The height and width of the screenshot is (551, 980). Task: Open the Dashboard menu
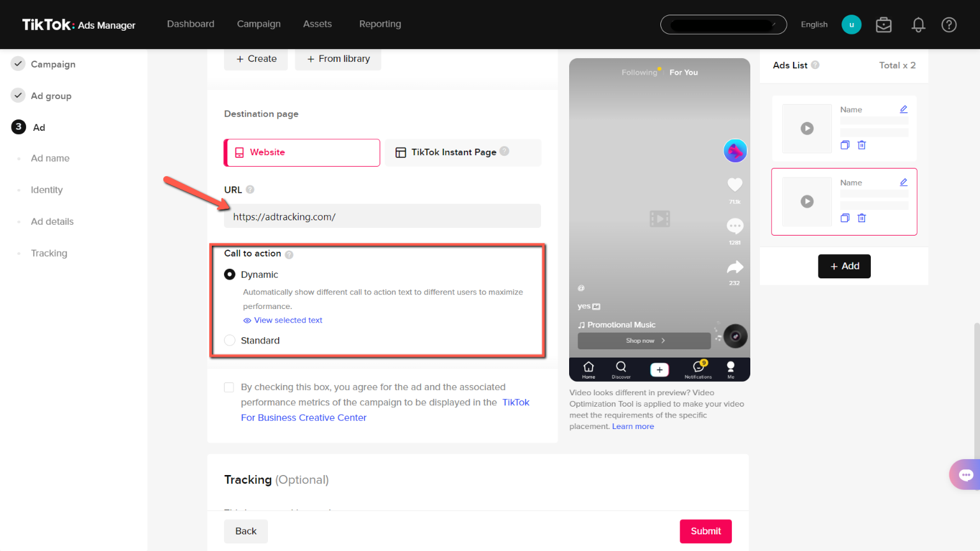(191, 24)
